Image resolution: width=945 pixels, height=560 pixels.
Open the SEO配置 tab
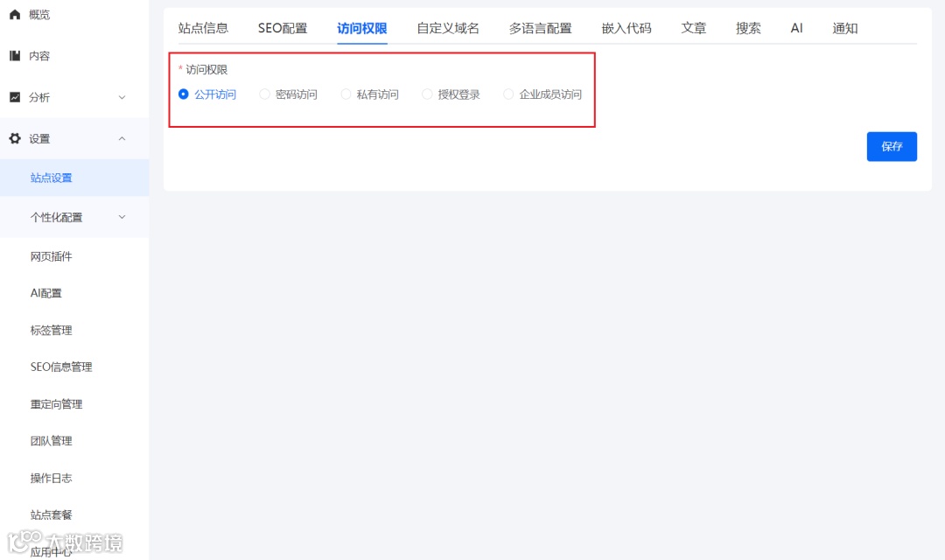coord(283,28)
